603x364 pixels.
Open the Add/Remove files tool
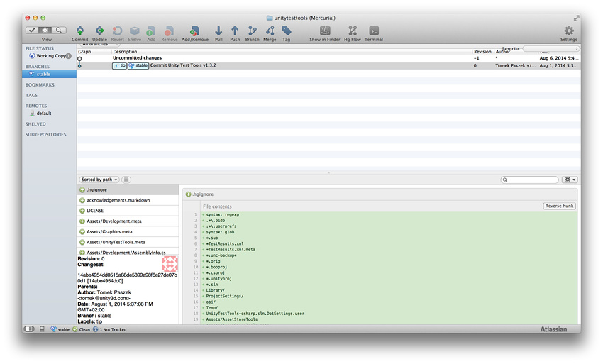194,31
